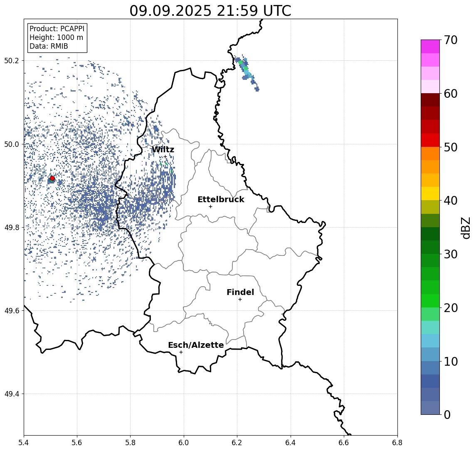This screenshot has height=451, width=476.
Task: Click the Findel station cross marker
Action: pos(240,300)
